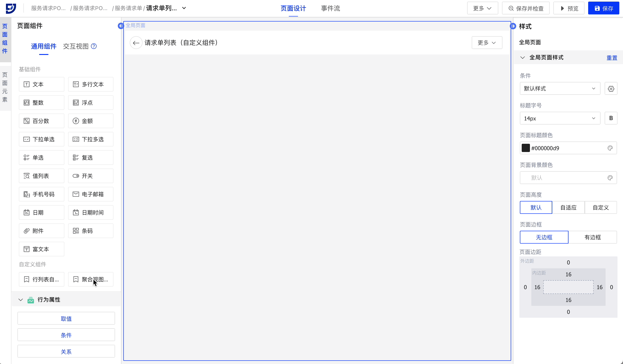Choose the 有边框 page border option

pos(592,237)
